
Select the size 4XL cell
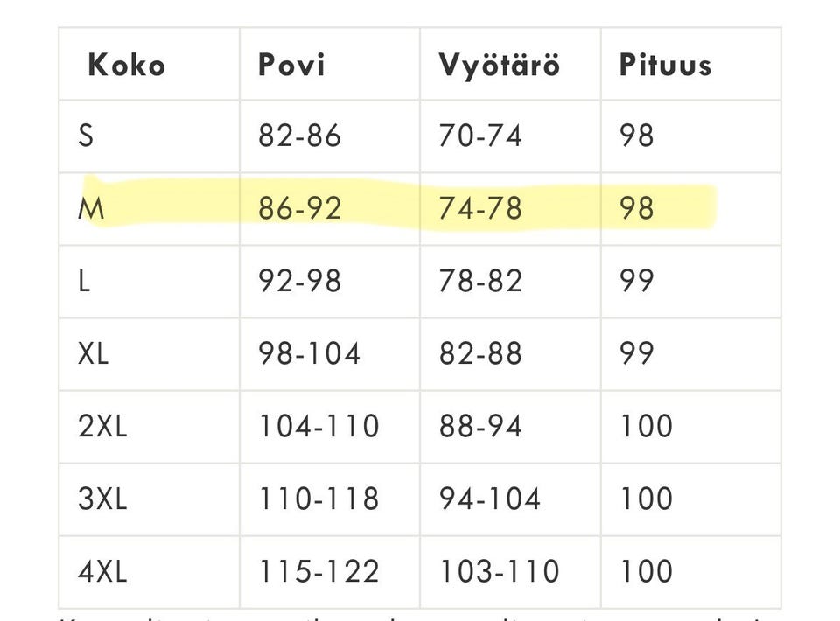click(102, 571)
